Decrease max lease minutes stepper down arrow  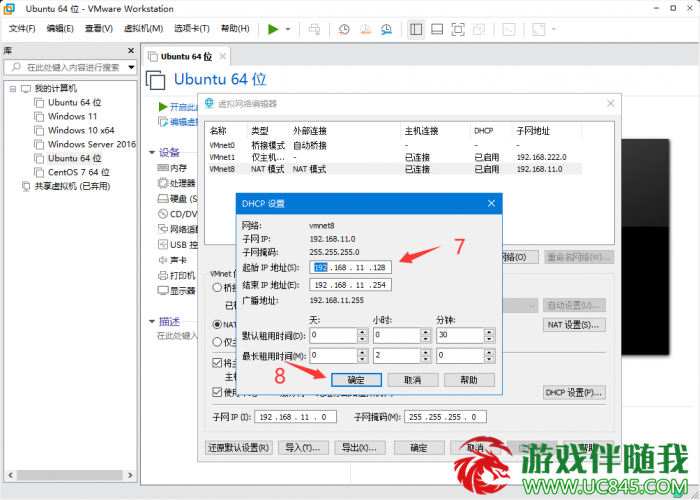click(x=489, y=359)
